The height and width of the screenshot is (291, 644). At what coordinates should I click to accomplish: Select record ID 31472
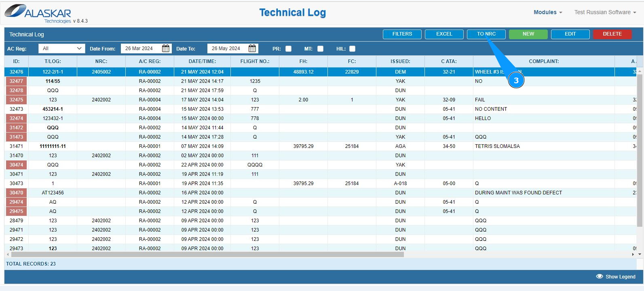pyautogui.click(x=16, y=128)
